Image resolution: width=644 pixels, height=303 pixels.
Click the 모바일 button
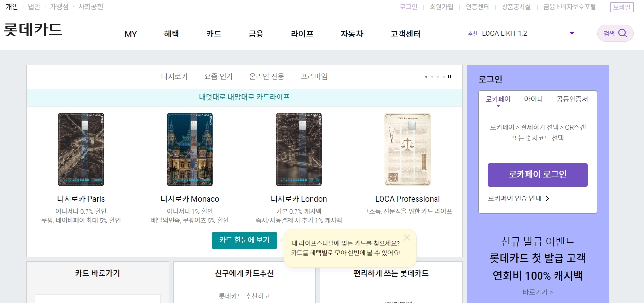(x=622, y=7)
